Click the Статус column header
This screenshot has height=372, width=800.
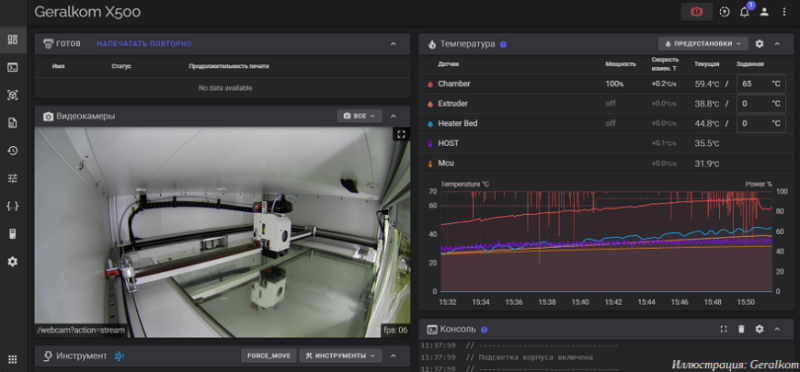[121, 66]
